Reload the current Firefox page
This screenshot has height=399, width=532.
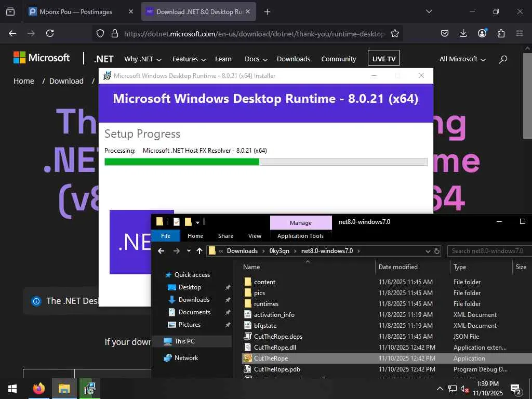[x=50, y=33]
